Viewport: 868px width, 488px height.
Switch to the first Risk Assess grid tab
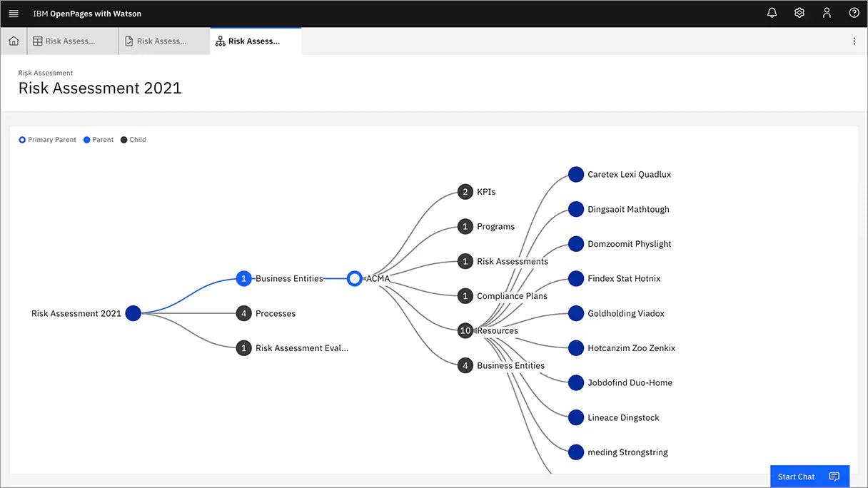(x=71, y=41)
